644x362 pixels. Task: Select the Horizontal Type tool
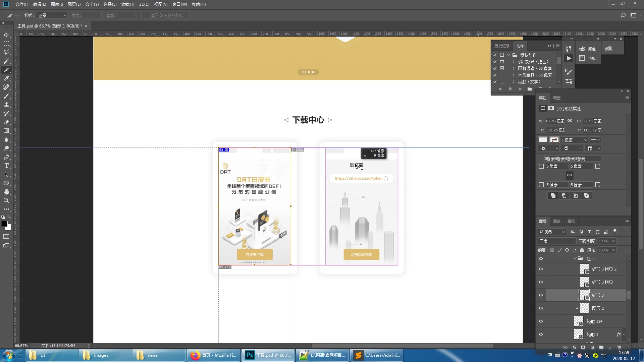pos(6,166)
